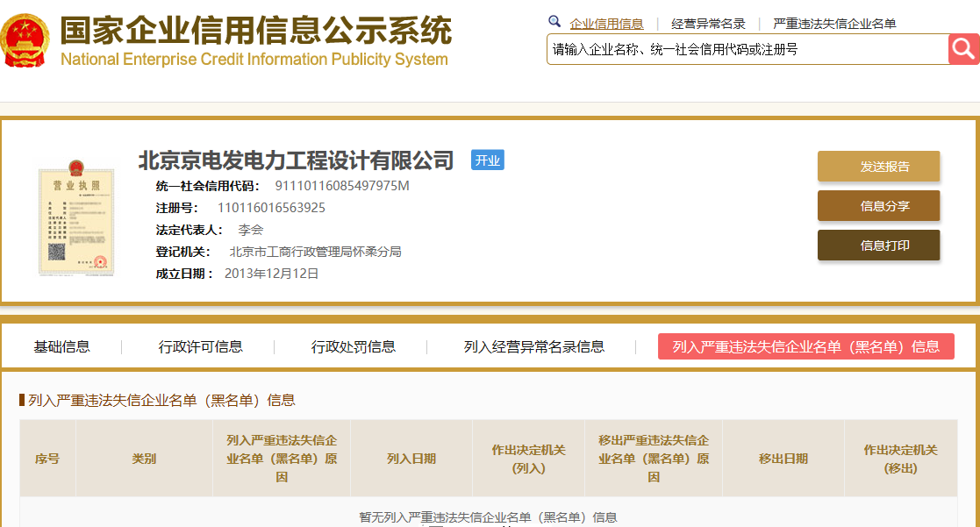Select the 严重违法失信企业名单 search category
980x527 pixels.
click(834, 24)
